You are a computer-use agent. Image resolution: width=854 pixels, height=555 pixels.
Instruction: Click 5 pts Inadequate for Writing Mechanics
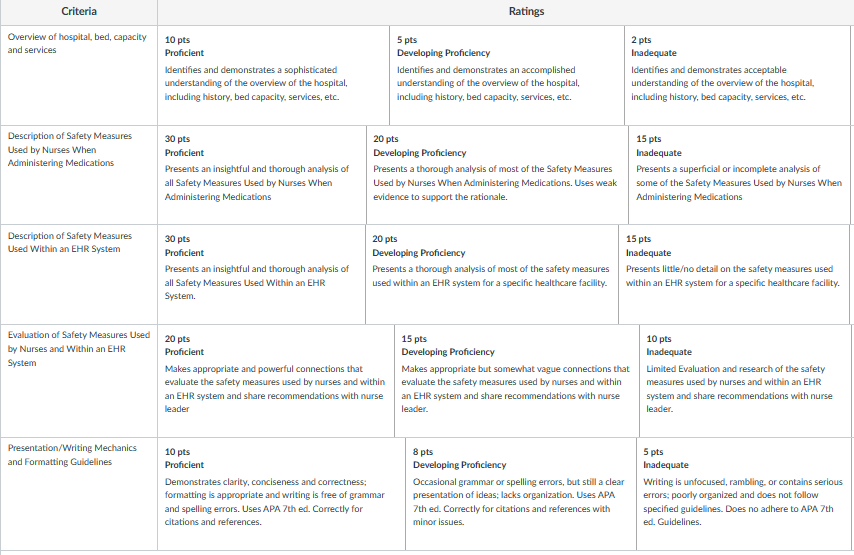click(x=743, y=493)
